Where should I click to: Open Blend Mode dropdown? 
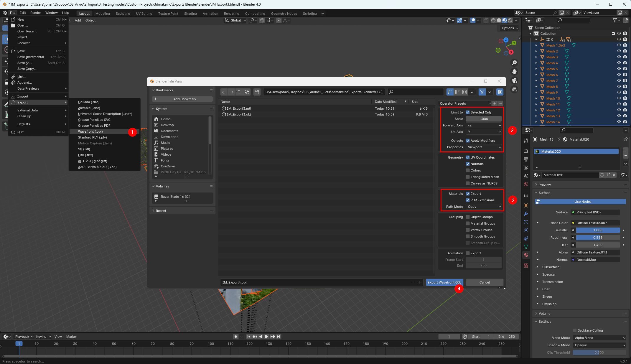pyautogui.click(x=599, y=338)
